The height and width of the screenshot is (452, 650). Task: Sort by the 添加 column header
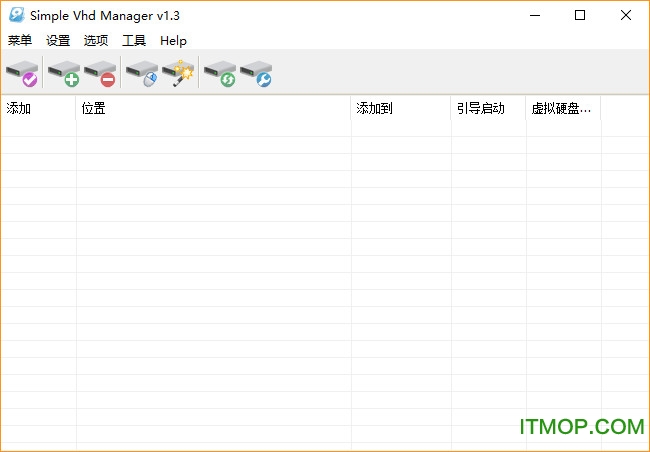(39, 108)
